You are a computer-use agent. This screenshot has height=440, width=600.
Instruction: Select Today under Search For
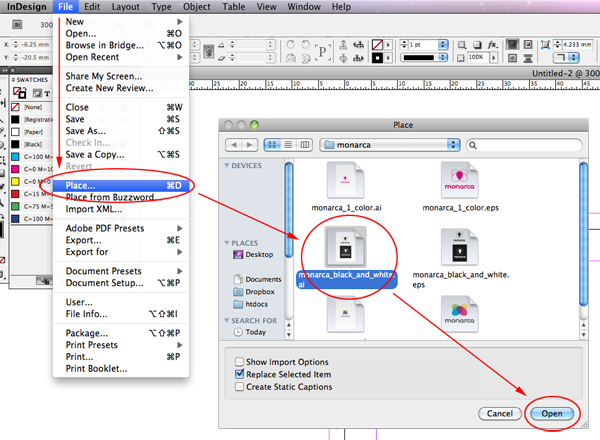coord(250,332)
